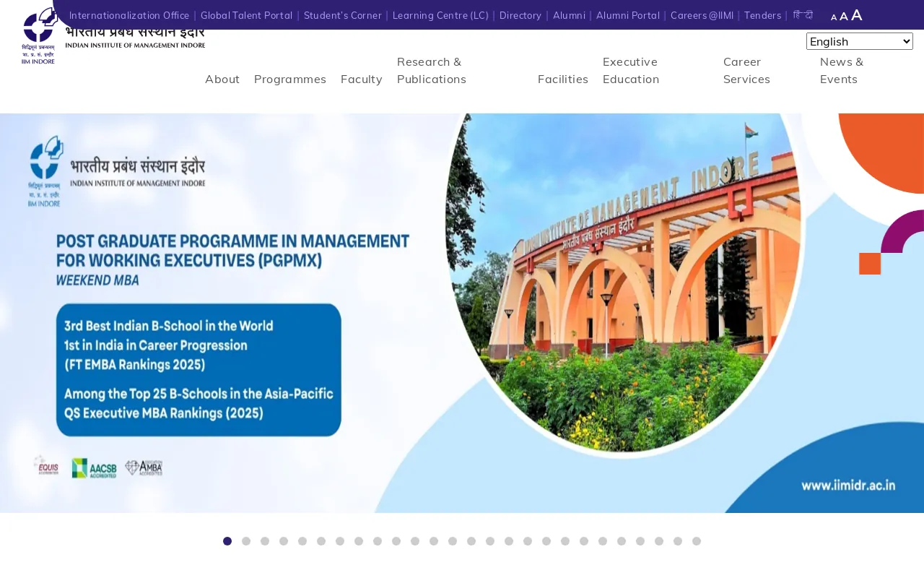
Task: Open the Facilities menu
Action: [x=563, y=79]
